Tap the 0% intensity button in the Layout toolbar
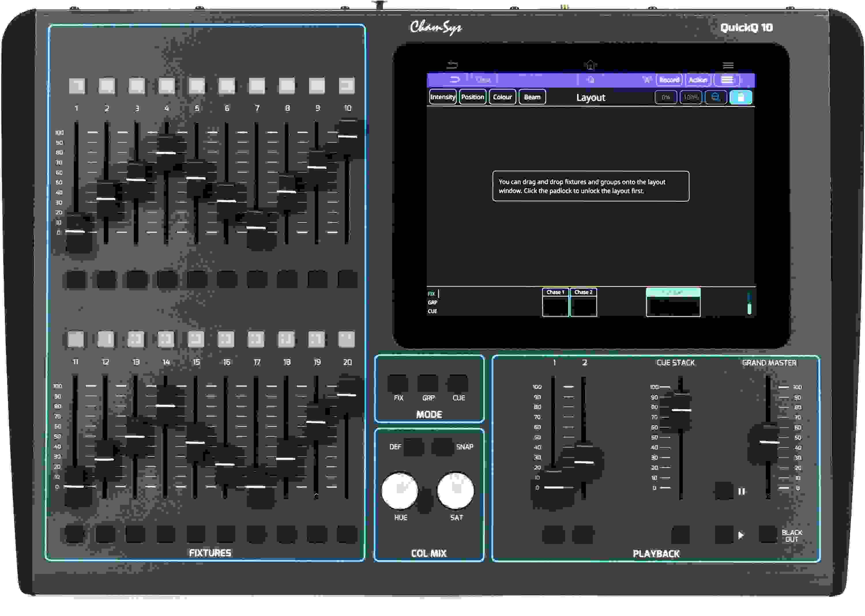This screenshot has height=616, width=865. (665, 97)
